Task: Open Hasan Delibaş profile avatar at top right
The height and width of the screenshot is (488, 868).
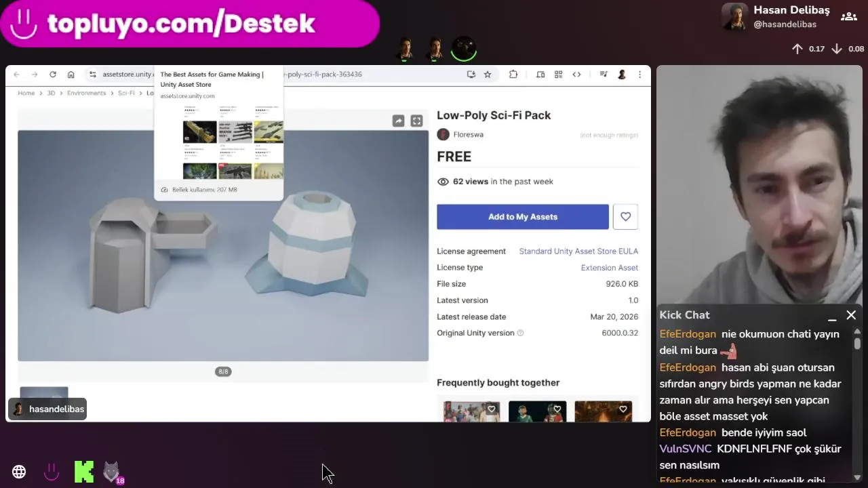Action: (x=734, y=17)
